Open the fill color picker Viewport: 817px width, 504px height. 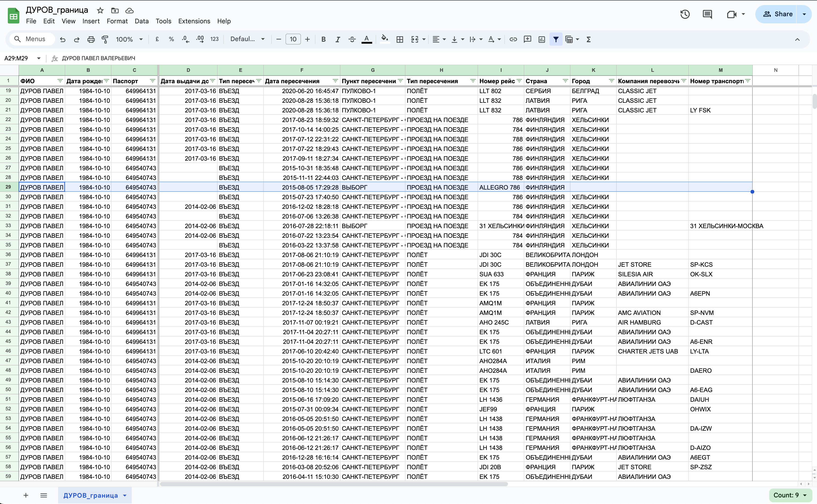[384, 39]
